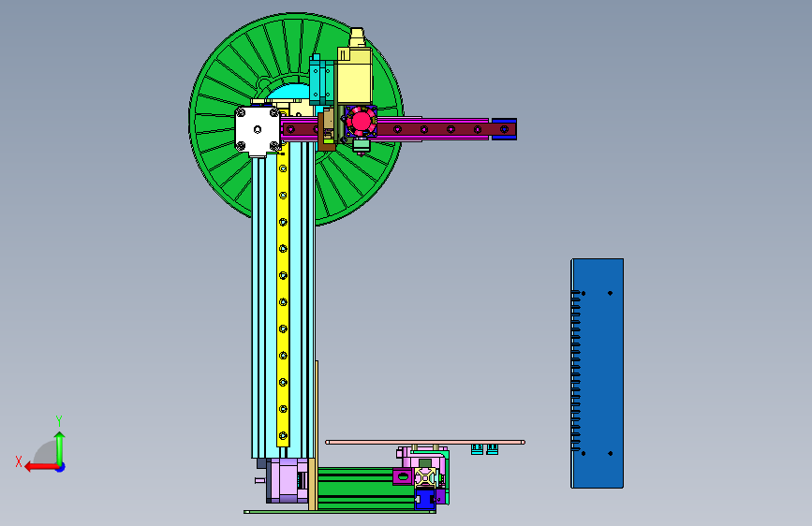Pick the lavender stepper motor at the base

(x=288, y=480)
